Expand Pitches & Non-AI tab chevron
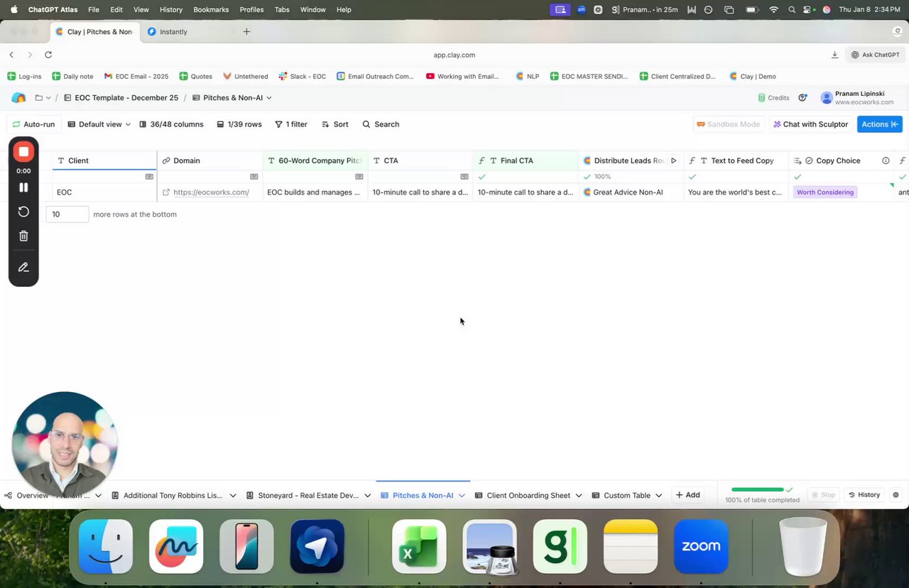 [462, 495]
